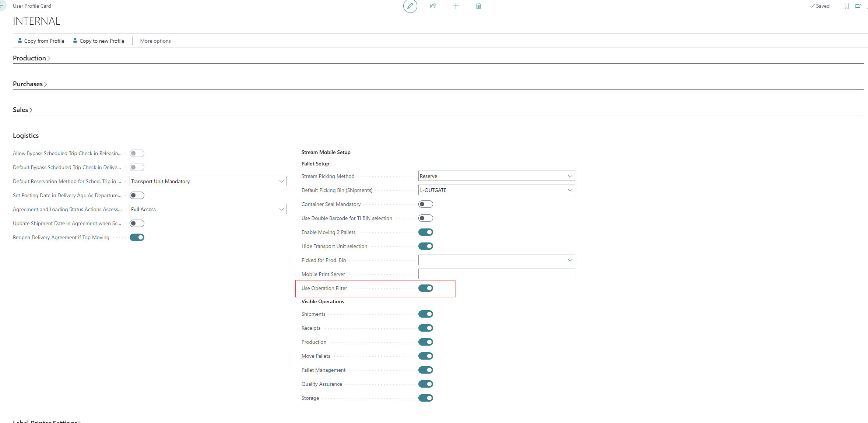
Task: Disable the Shipments visible operation toggle
Action: coord(425,314)
